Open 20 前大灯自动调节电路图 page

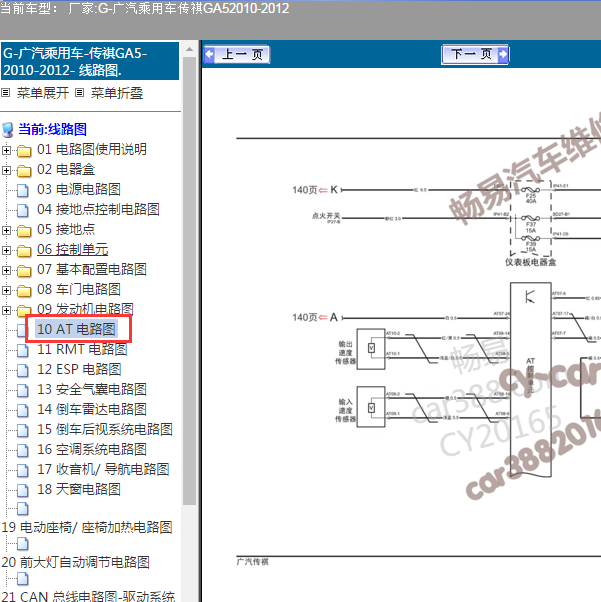click(75, 562)
